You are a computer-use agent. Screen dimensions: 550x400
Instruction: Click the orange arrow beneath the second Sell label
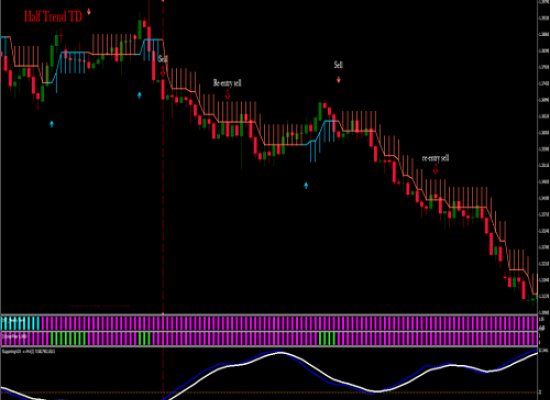(x=338, y=80)
